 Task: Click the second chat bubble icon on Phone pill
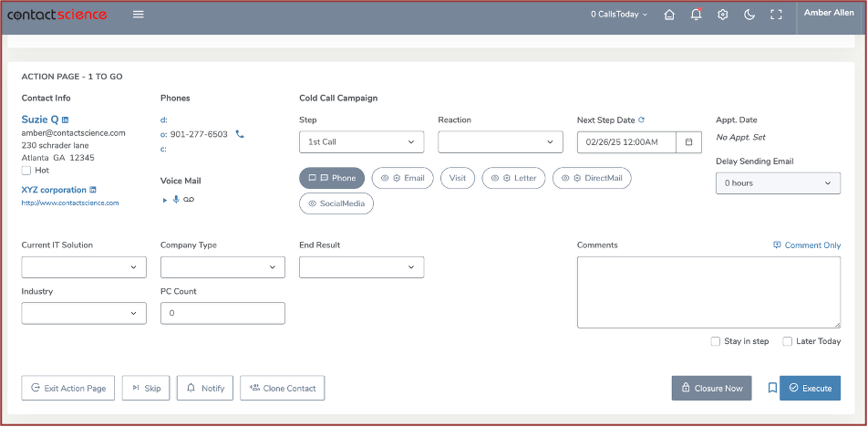(x=325, y=178)
